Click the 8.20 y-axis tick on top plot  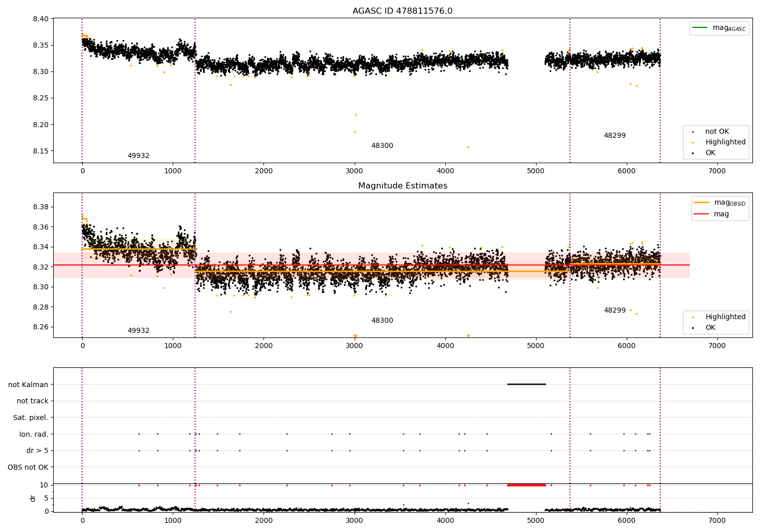click(41, 125)
